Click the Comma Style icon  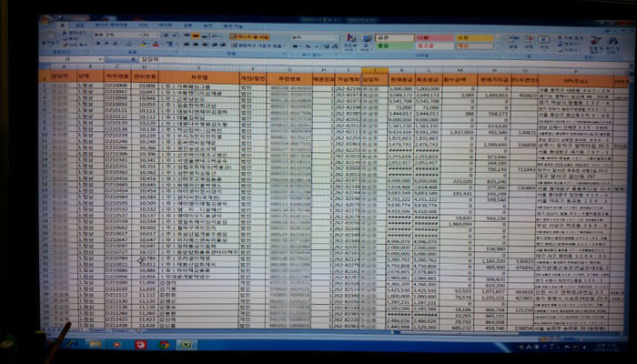click(x=317, y=46)
